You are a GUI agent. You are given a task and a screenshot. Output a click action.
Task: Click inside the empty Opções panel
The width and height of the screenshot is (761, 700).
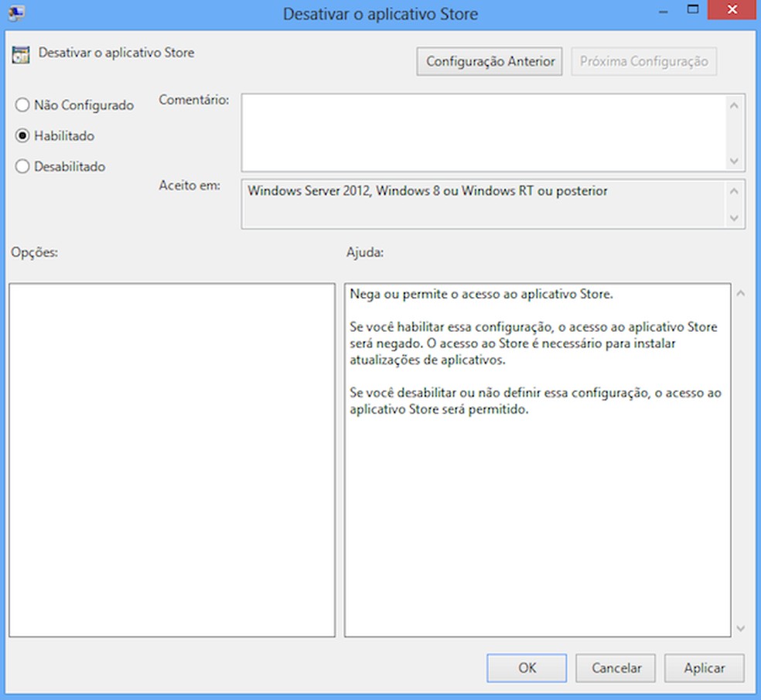172,459
